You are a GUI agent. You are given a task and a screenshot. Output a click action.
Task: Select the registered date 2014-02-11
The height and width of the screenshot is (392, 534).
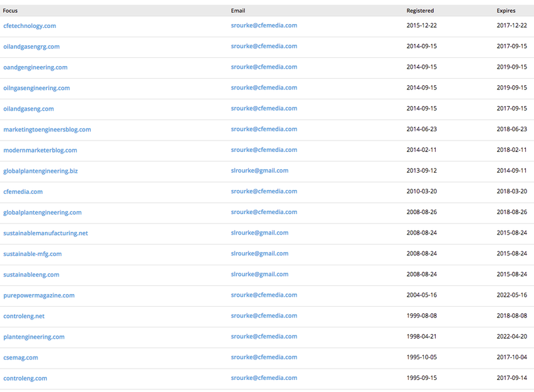point(422,150)
